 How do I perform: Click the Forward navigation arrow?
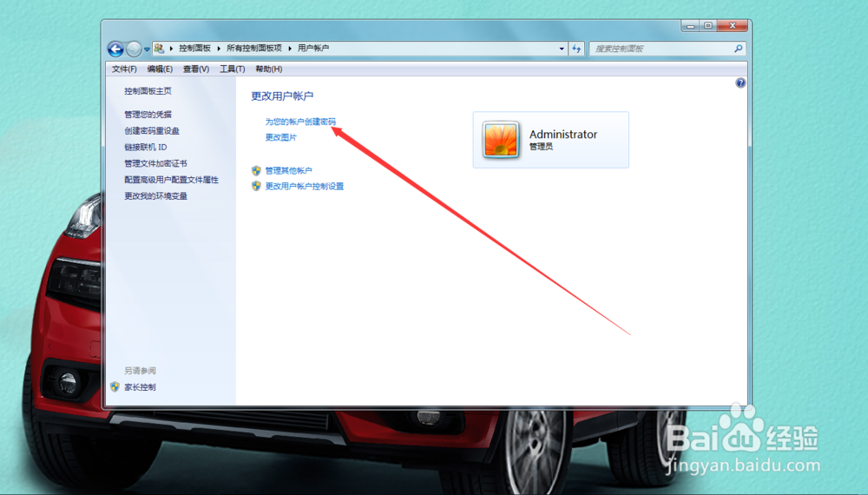134,49
